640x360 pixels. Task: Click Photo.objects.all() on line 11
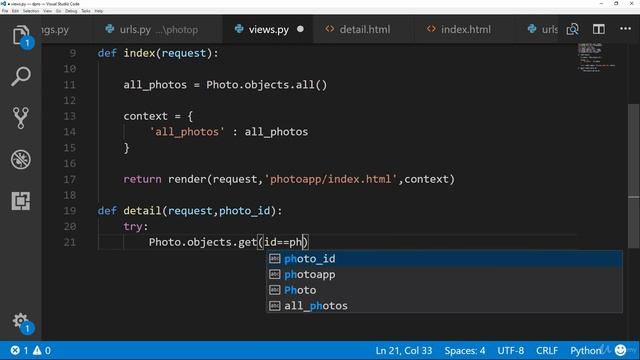pyautogui.click(x=267, y=85)
